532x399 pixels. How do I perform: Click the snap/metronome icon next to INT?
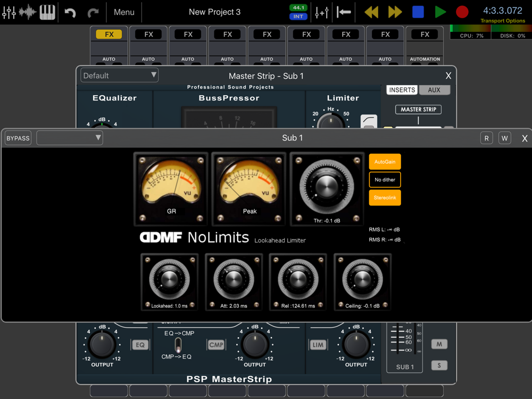click(322, 13)
